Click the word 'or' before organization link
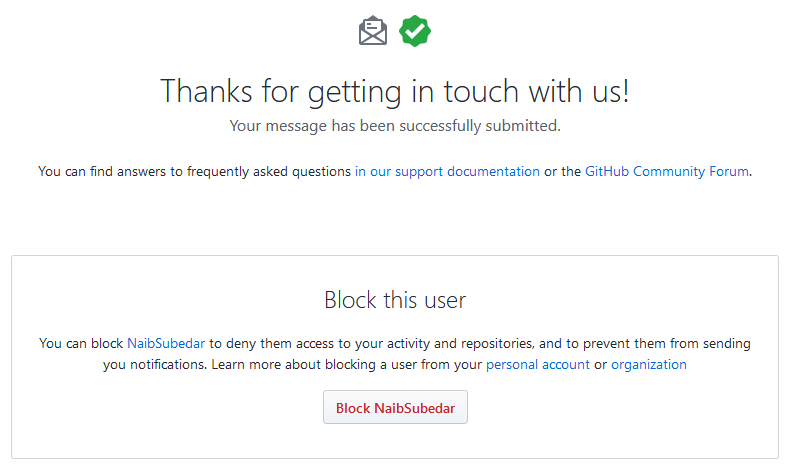Image resolution: width=791 pixels, height=466 pixels. coord(600,365)
